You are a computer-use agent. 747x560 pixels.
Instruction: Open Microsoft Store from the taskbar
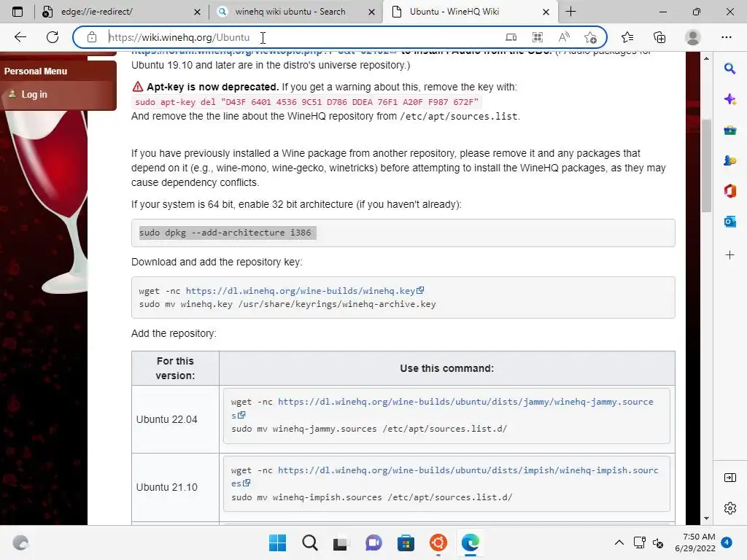[406, 542]
